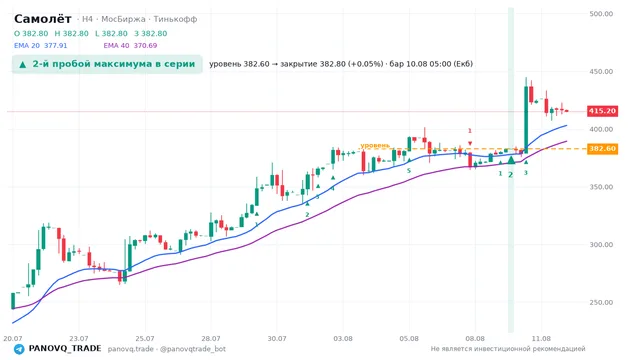Click the 'O 382.80' open value
This screenshot has height=360, width=640.
(x=31, y=33)
